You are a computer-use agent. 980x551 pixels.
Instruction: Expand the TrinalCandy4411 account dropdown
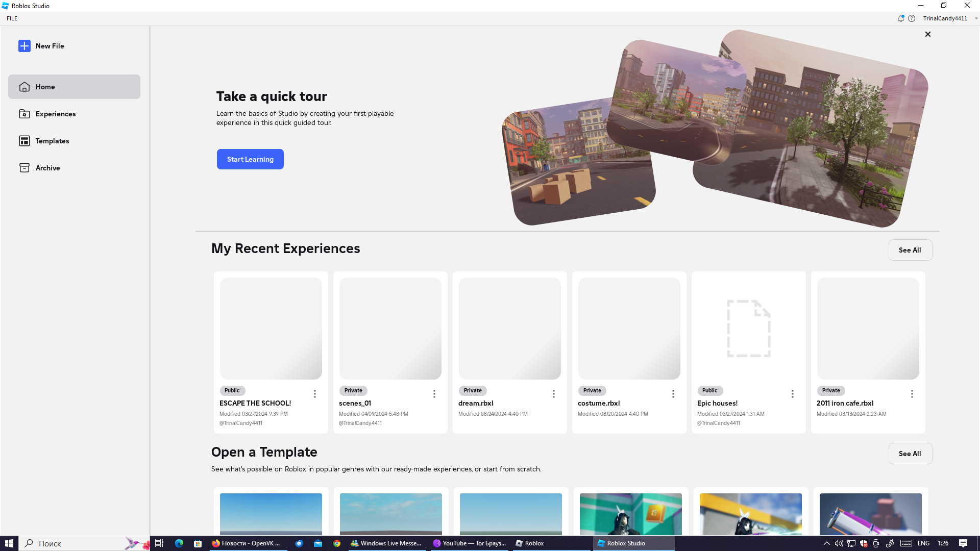(975, 18)
